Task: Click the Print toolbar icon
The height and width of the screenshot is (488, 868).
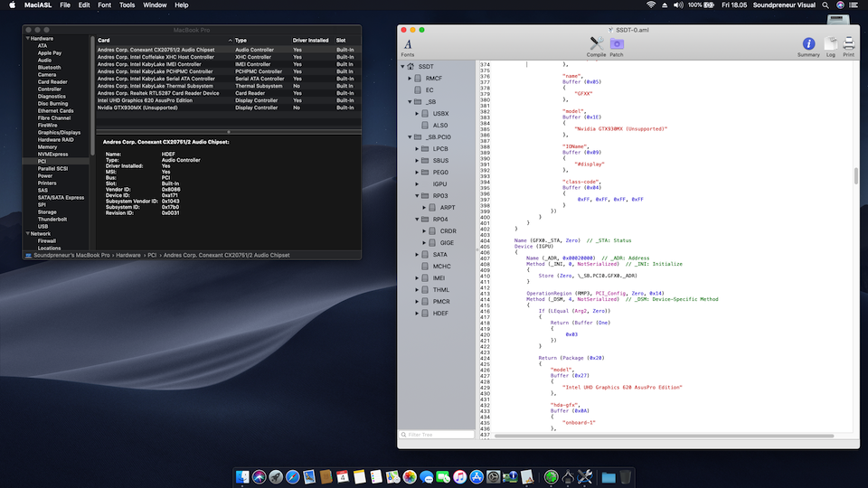Action: 848,45
